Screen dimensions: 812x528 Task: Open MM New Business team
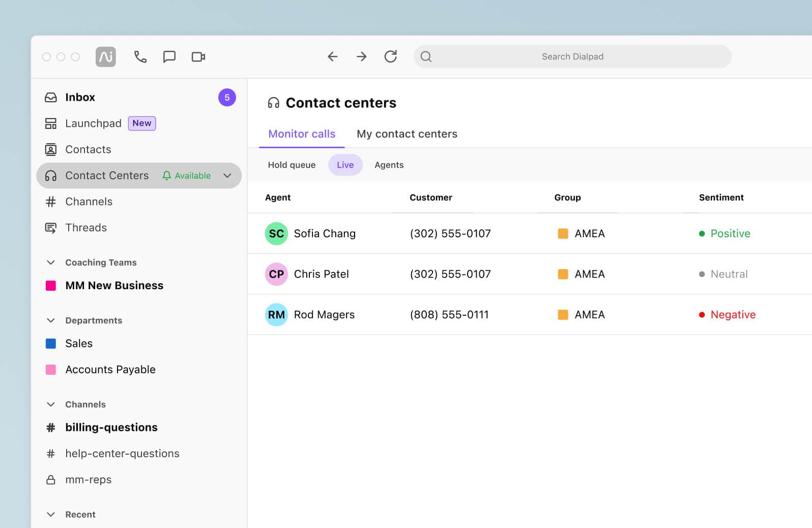pyautogui.click(x=114, y=286)
